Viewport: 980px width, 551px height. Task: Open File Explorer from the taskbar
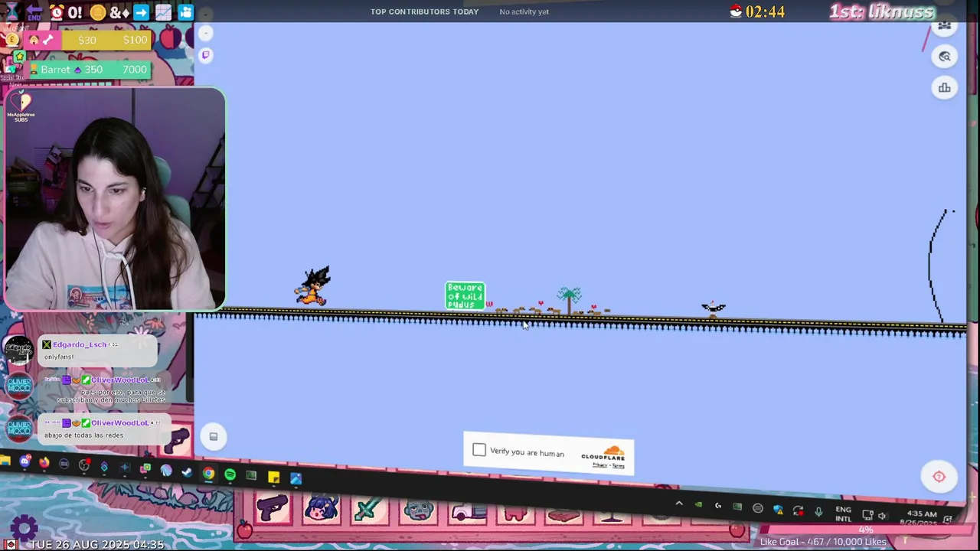tap(5, 461)
